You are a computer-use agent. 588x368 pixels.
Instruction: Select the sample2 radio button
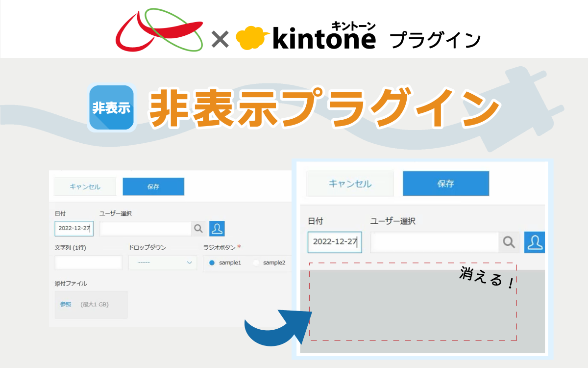pyautogui.click(x=256, y=263)
